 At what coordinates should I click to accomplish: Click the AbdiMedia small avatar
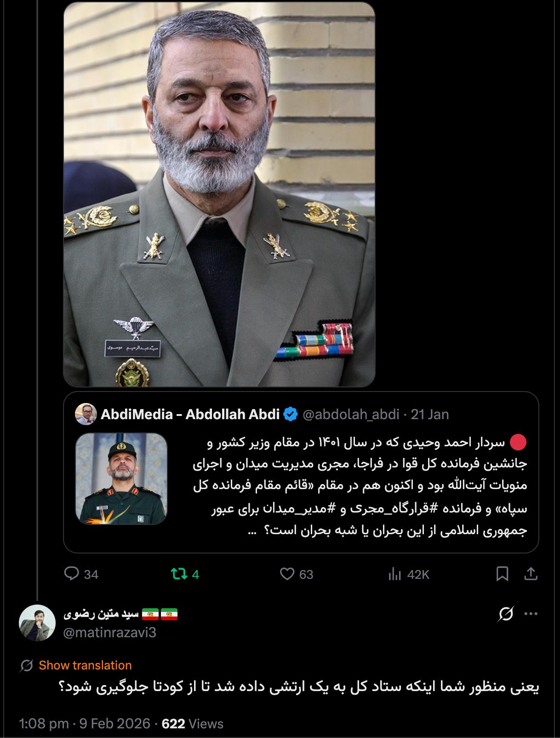point(86,414)
